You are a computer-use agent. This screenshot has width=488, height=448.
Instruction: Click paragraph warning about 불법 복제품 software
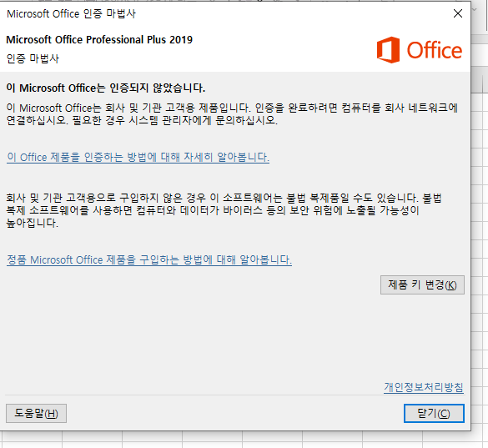click(x=224, y=210)
